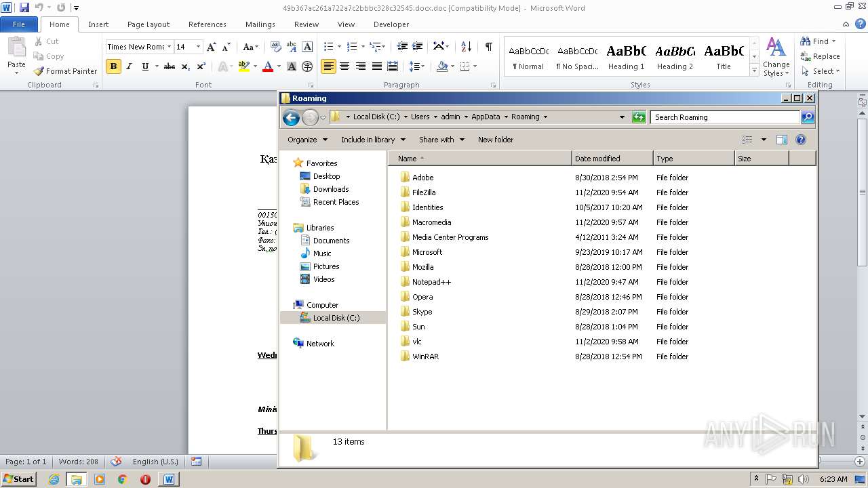Select Align Text Left
Screen dimensions: 868x488
coord(329,66)
